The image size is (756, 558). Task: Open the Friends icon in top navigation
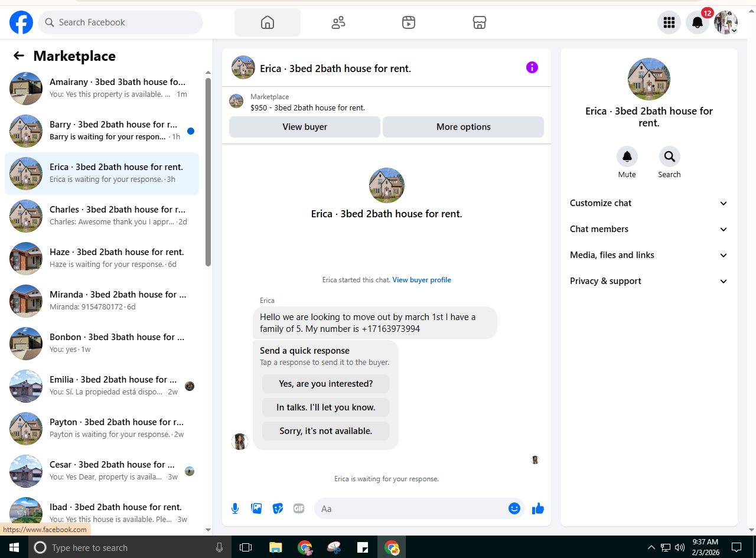point(338,22)
